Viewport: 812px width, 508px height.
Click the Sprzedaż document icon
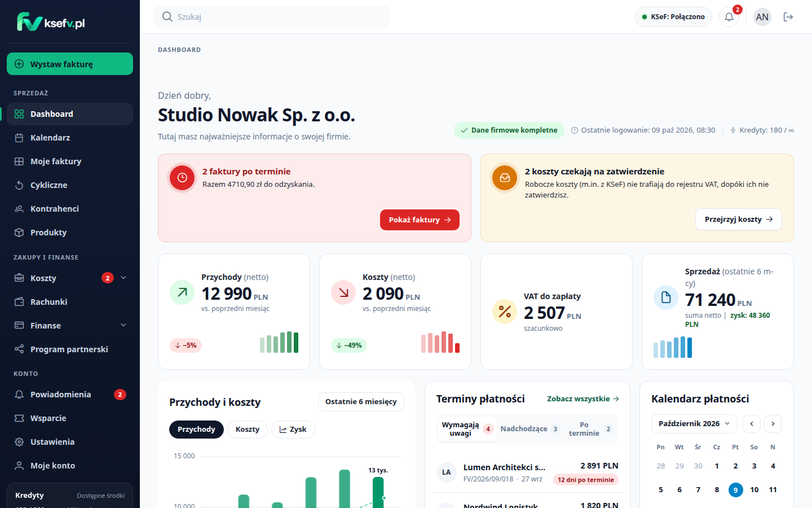(666, 297)
